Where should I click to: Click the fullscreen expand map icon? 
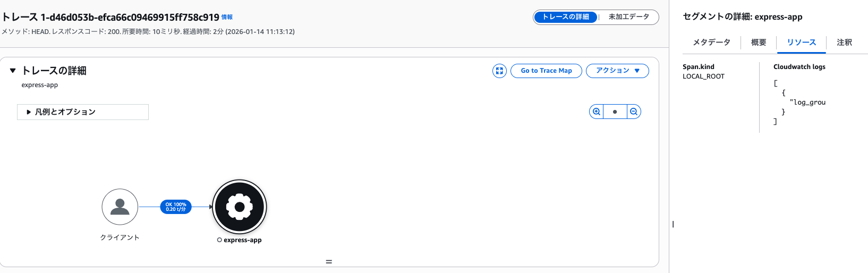[499, 71]
